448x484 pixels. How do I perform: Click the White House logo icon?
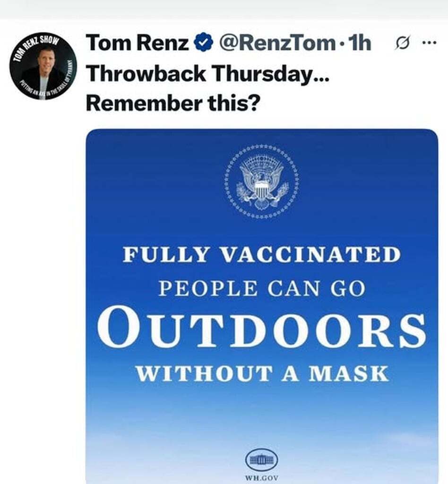point(261,459)
